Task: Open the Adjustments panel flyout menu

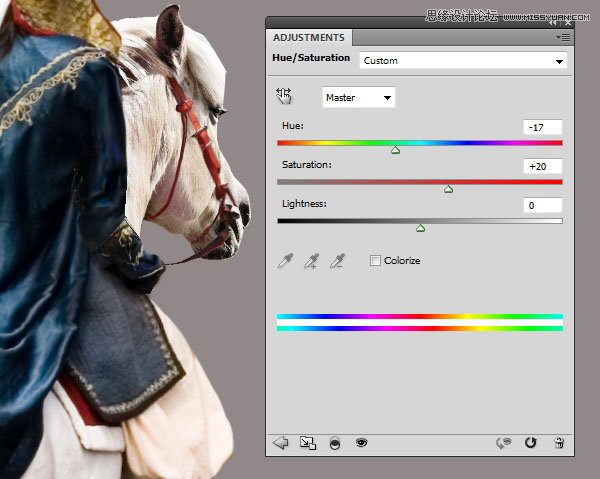Action: 563,37
